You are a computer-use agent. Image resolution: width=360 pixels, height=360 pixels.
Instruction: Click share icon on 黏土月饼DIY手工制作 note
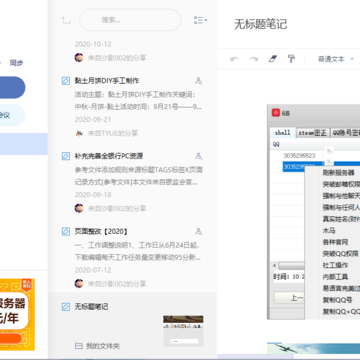click(x=199, y=81)
